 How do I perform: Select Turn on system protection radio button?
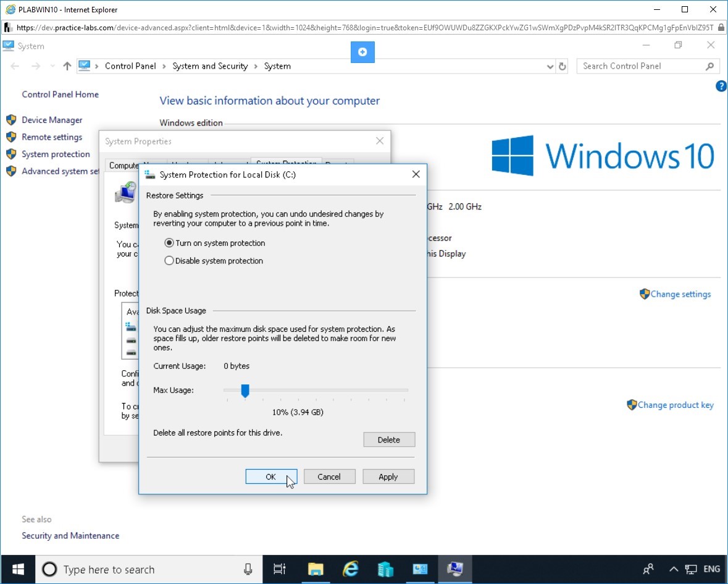(x=169, y=243)
